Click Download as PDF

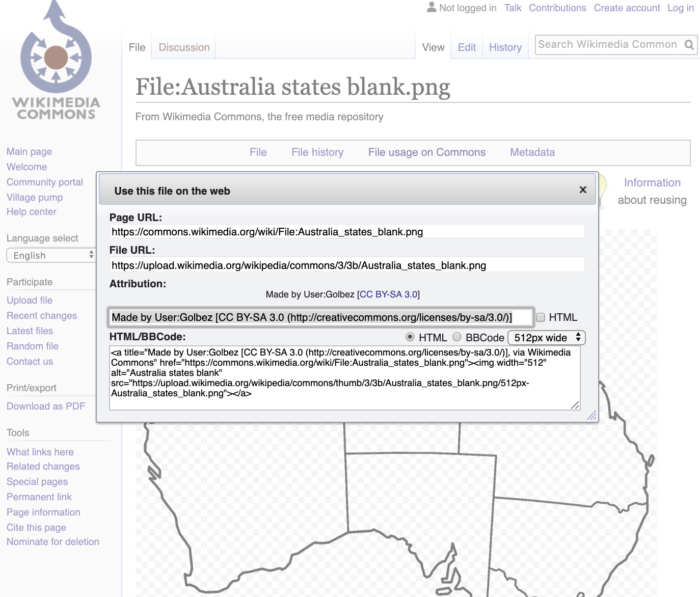pos(46,406)
